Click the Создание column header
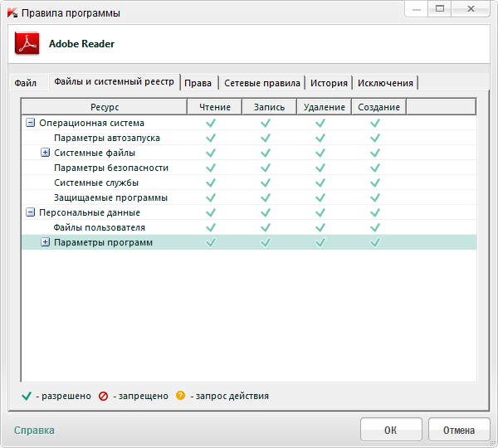Image resolution: width=498 pixels, height=448 pixels. point(378,107)
